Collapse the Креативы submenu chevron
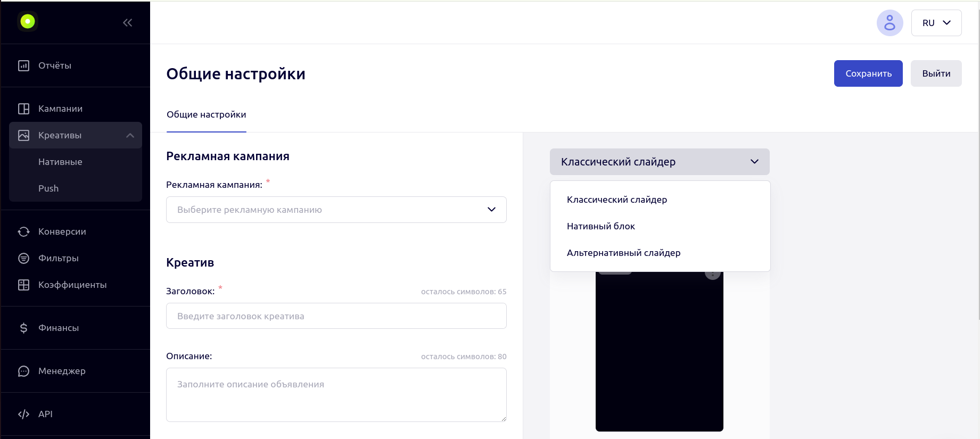 click(x=130, y=135)
